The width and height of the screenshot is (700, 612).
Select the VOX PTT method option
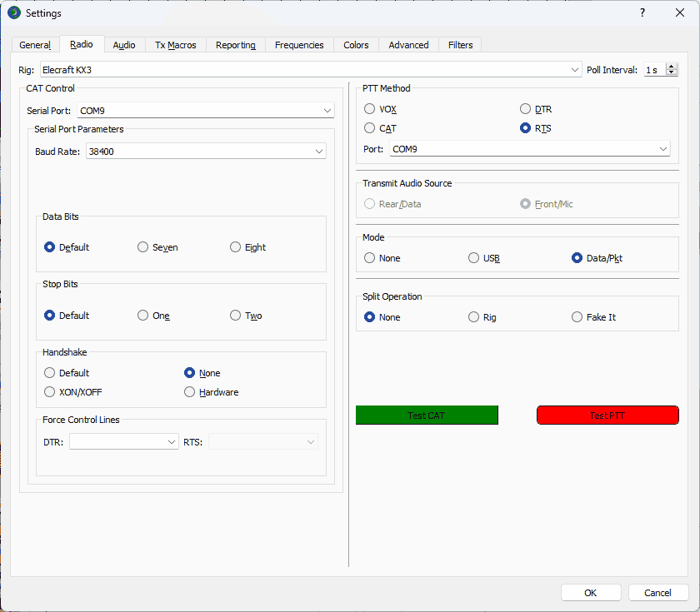click(370, 109)
